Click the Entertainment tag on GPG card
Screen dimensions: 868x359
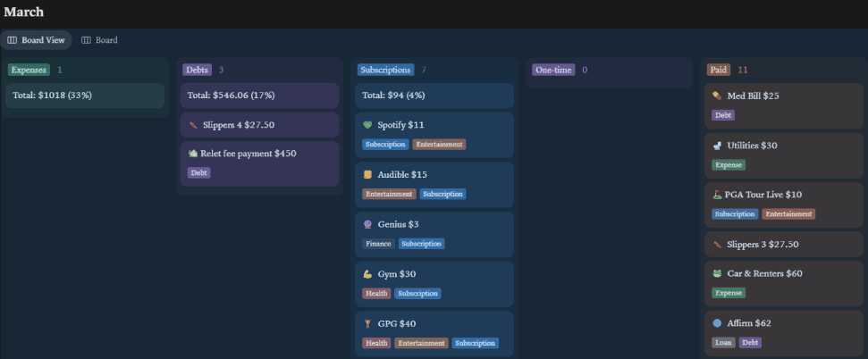pos(421,344)
